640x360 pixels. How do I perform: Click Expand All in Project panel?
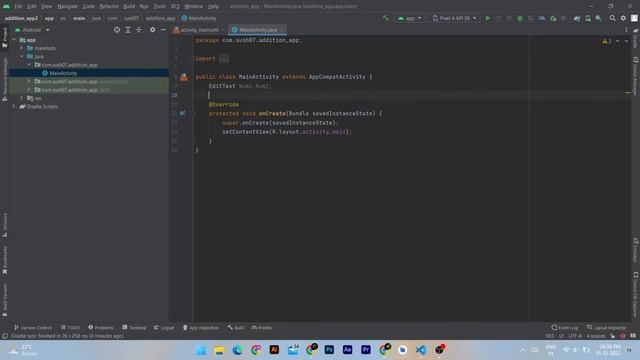coord(128,30)
